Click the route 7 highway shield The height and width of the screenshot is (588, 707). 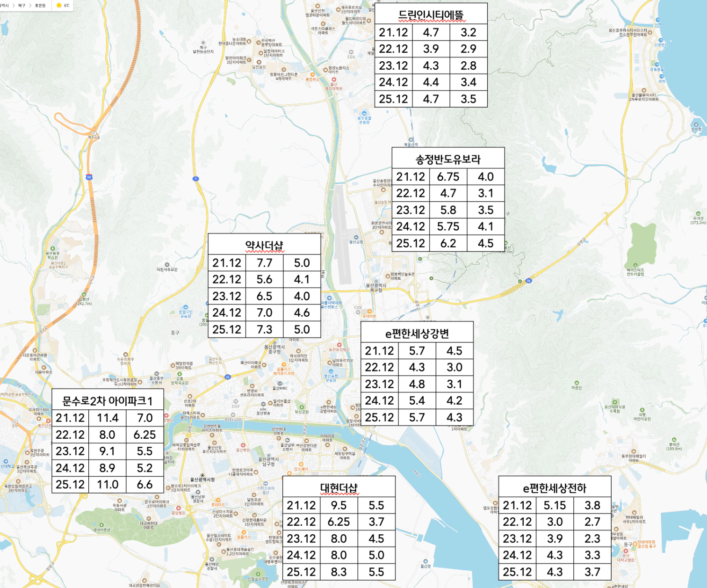pos(196,179)
